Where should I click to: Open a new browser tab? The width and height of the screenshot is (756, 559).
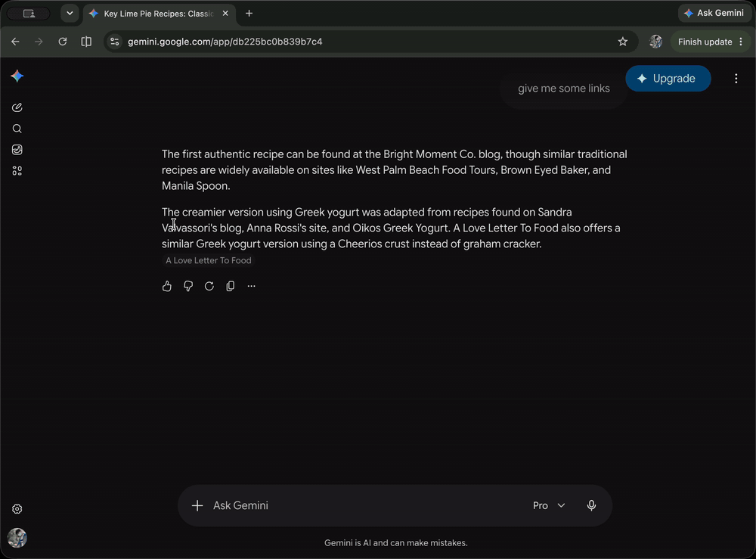[x=249, y=14]
